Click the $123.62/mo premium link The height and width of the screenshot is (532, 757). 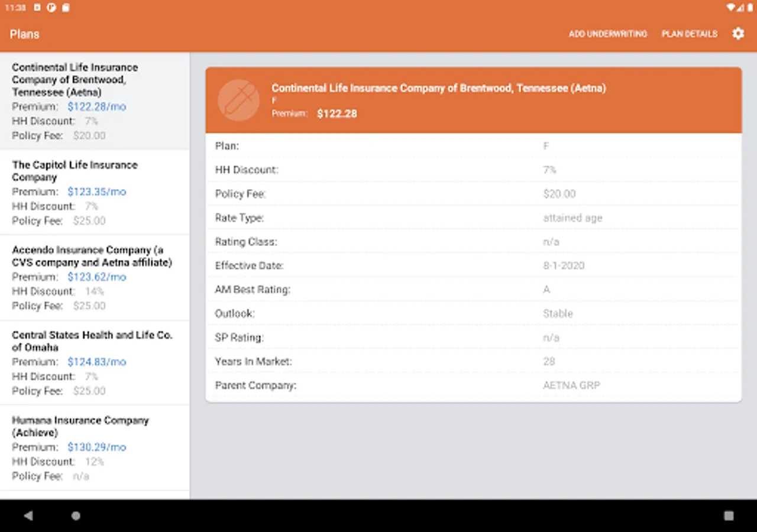(x=97, y=277)
